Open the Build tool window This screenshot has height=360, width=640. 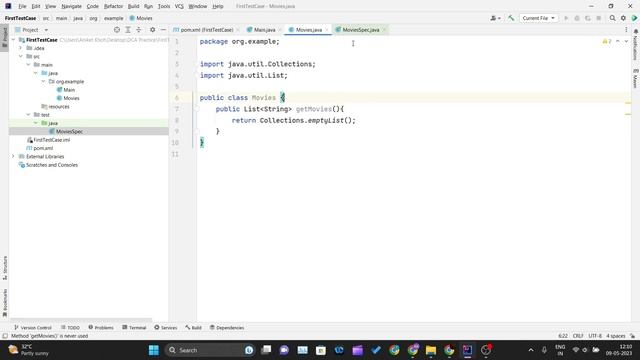[x=193, y=327]
